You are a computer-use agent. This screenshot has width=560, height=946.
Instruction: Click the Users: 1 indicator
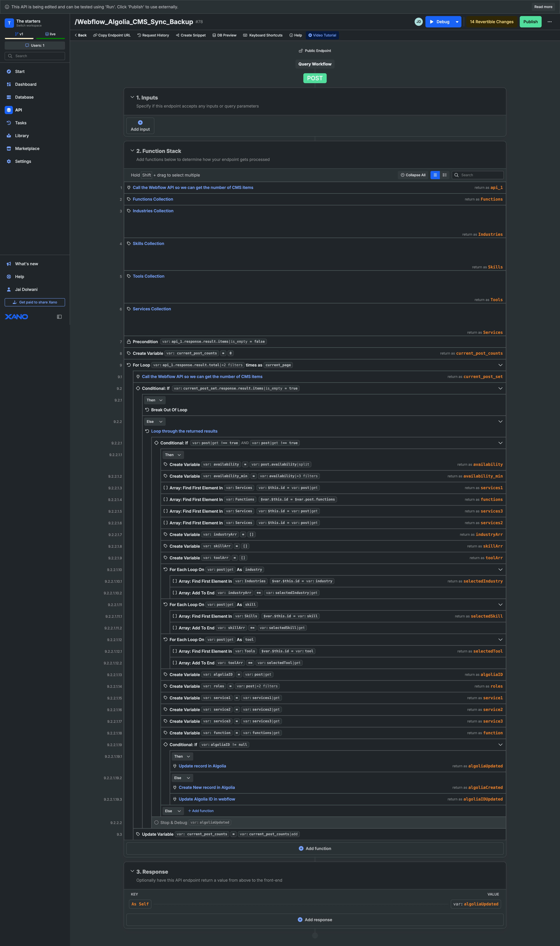coord(35,45)
